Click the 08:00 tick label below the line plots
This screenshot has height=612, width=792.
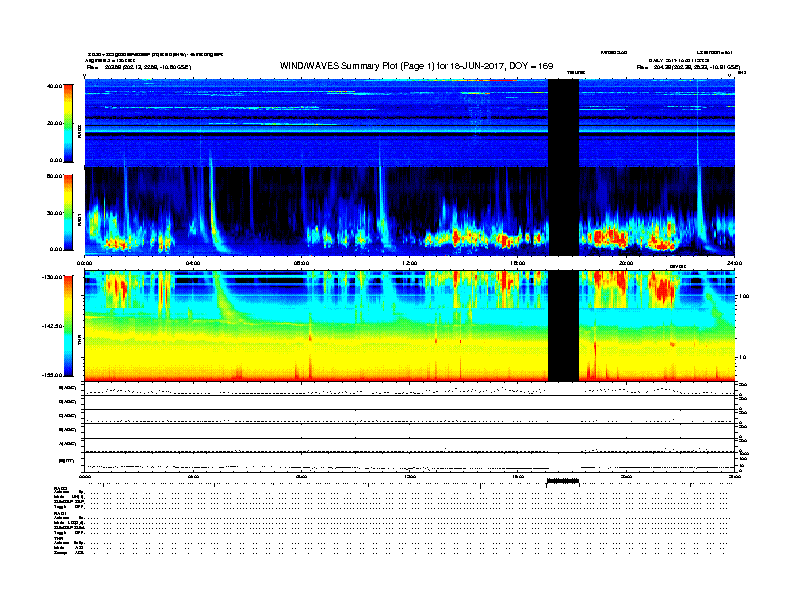(301, 477)
